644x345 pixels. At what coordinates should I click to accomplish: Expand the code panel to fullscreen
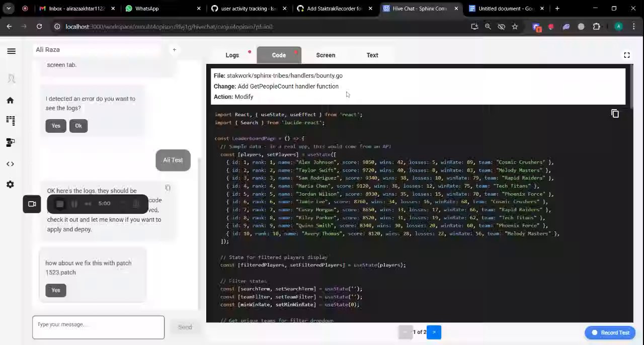click(x=627, y=55)
